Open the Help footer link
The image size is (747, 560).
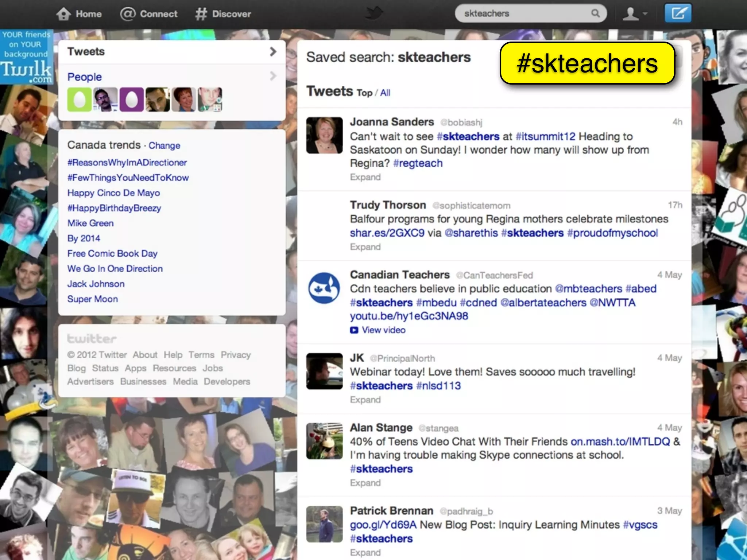pyautogui.click(x=173, y=355)
